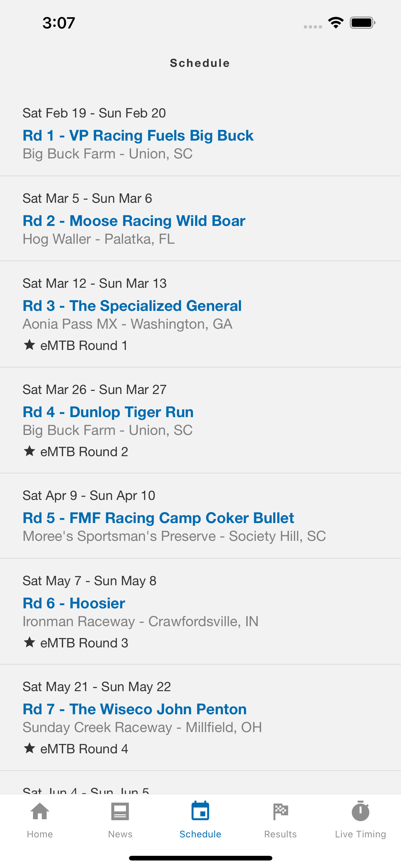Open Rd 1 - VP Racing Fuels Big Buck
The height and width of the screenshot is (868, 401).
(138, 136)
